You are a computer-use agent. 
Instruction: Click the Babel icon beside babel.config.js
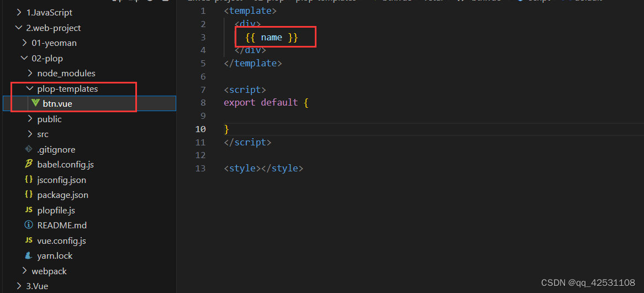[29, 164]
